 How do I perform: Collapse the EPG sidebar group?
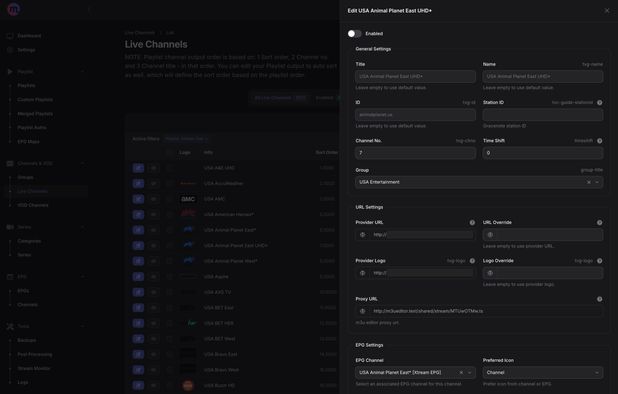83,277
